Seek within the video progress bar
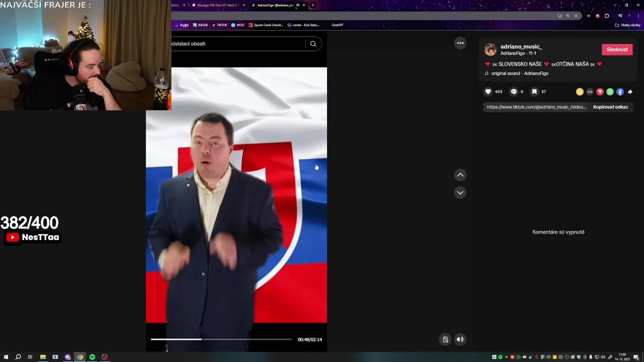Image resolution: width=644 pixels, height=362 pixels. (x=221, y=339)
